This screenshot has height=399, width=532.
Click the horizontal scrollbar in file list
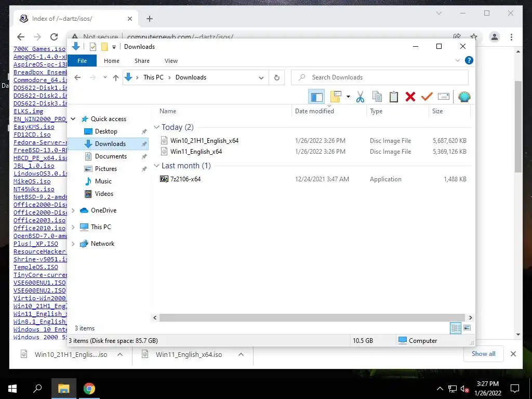[x=312, y=317]
